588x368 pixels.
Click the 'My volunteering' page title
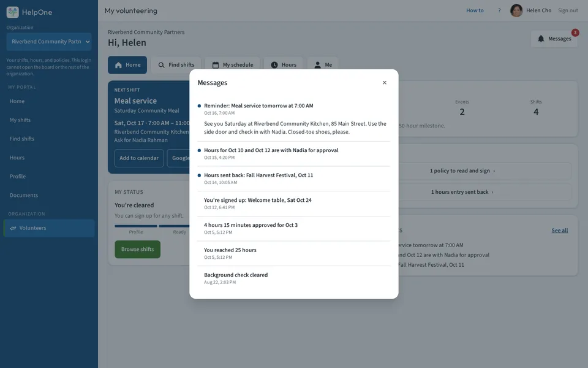click(x=131, y=11)
